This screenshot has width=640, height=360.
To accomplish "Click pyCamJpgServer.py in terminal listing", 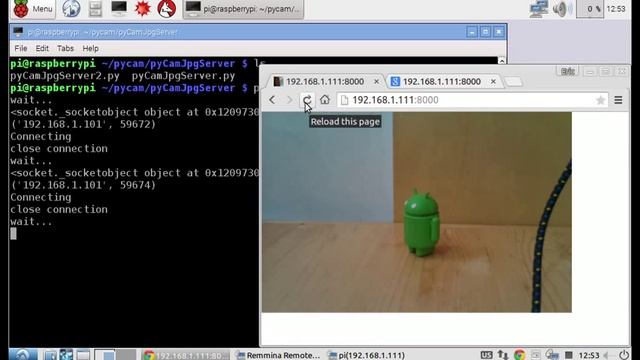I will click(183, 76).
